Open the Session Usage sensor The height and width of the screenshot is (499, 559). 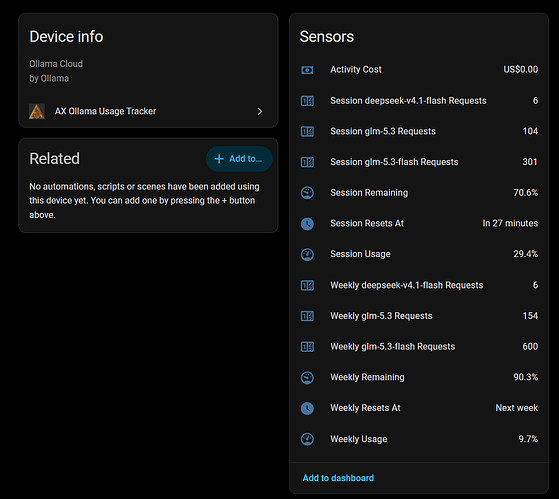(419, 254)
